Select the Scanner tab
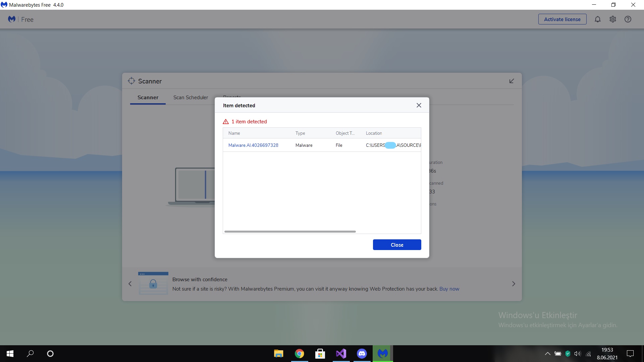This screenshot has height=362, width=644. coord(148,98)
